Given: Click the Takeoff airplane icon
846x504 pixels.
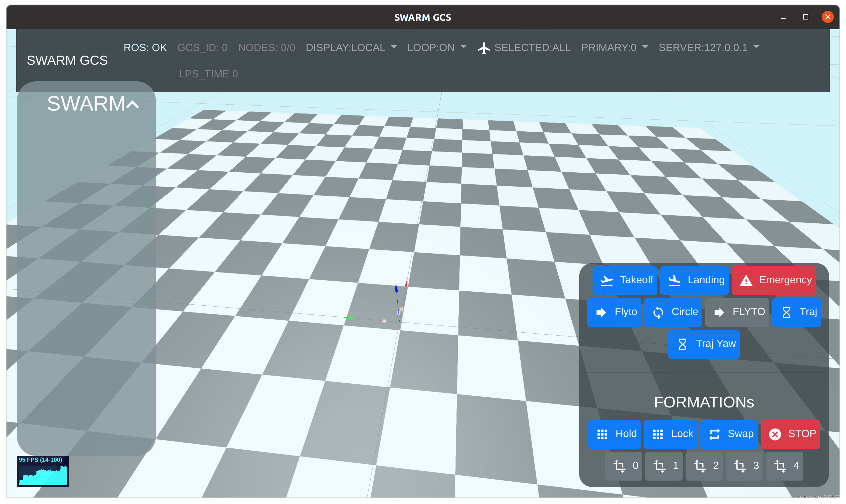Looking at the screenshot, I should coord(607,281).
